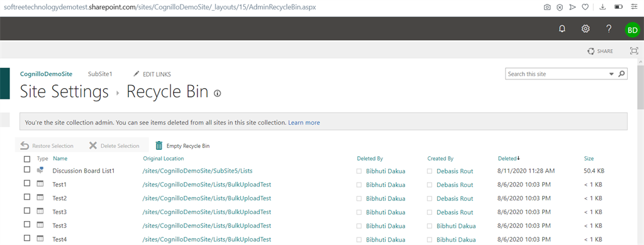The image size is (644, 245).
Task: Open Bibhuti Dakua Deleted By link in Test1 row
Action: (x=386, y=185)
